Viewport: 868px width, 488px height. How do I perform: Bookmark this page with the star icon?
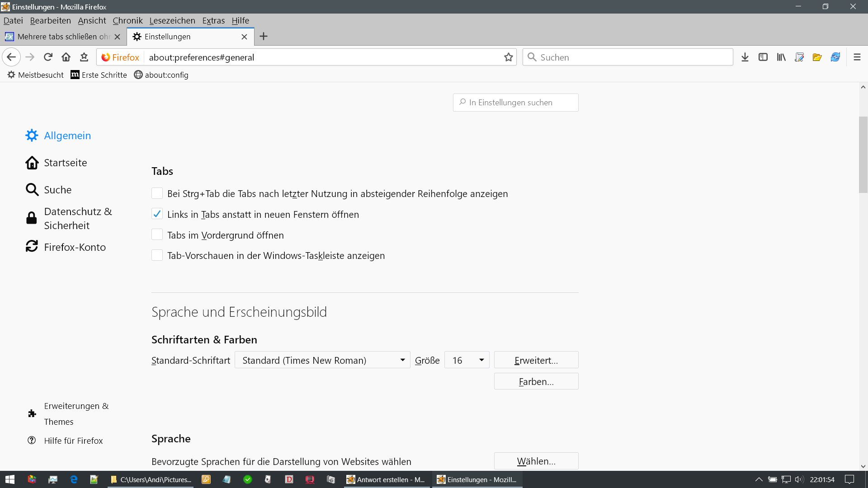pos(509,57)
